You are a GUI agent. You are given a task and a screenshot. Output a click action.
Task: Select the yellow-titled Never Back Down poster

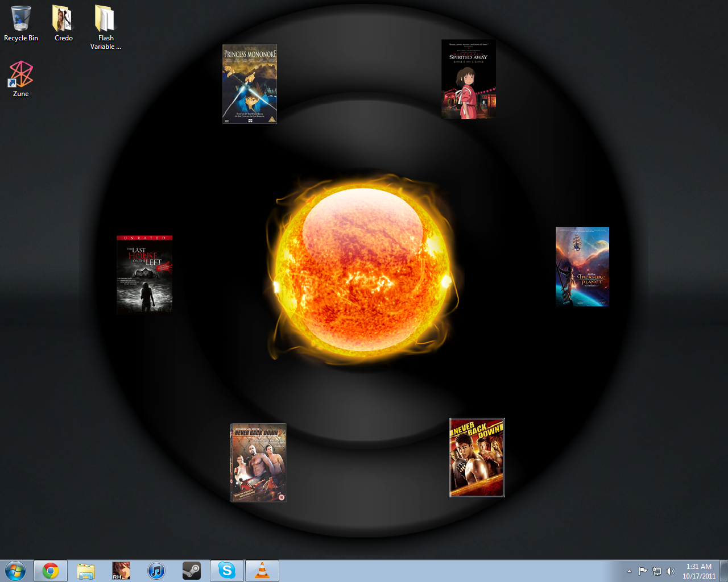[477, 458]
